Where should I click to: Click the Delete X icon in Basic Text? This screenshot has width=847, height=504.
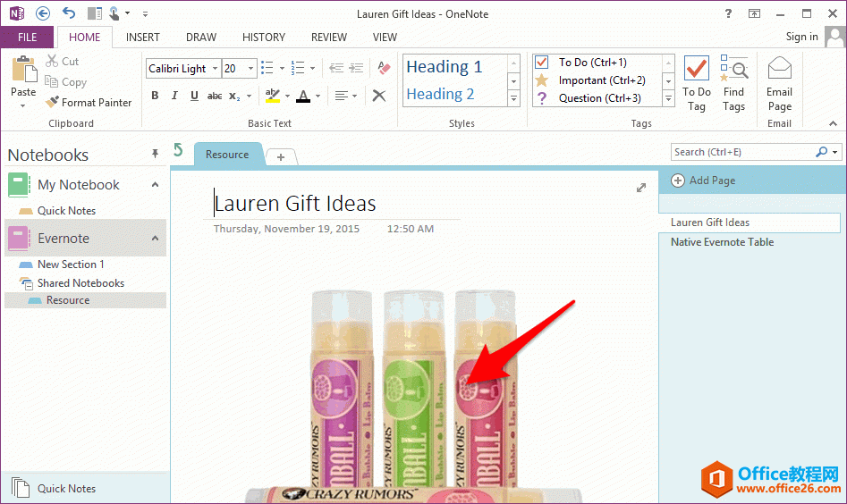pos(379,96)
